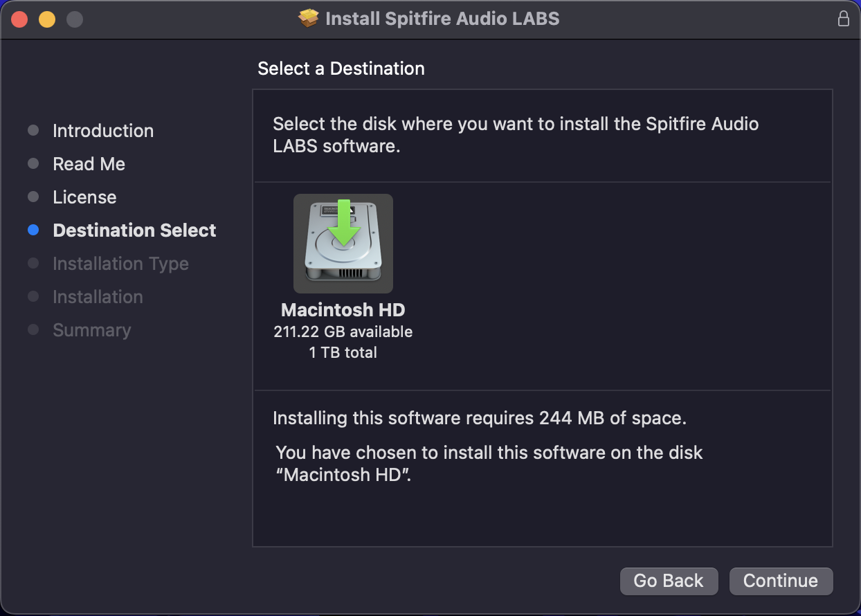Click the dimmed Installation Type step

(120, 264)
